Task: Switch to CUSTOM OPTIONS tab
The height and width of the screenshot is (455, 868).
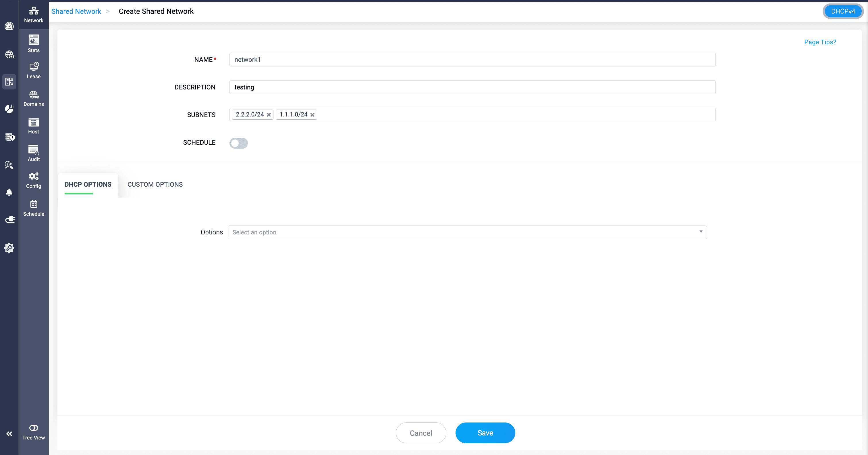Action: (155, 184)
